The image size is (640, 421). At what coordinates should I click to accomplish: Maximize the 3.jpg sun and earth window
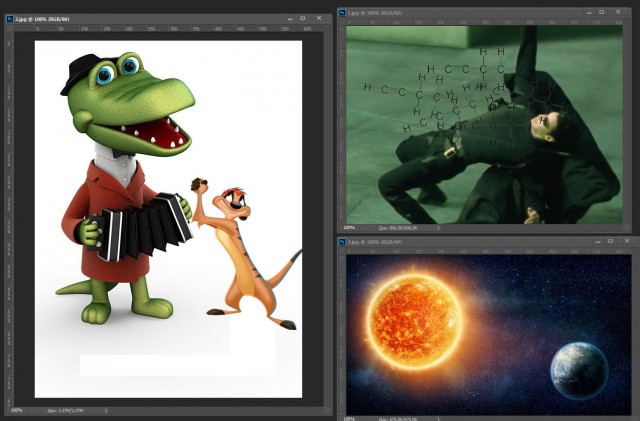(x=611, y=241)
